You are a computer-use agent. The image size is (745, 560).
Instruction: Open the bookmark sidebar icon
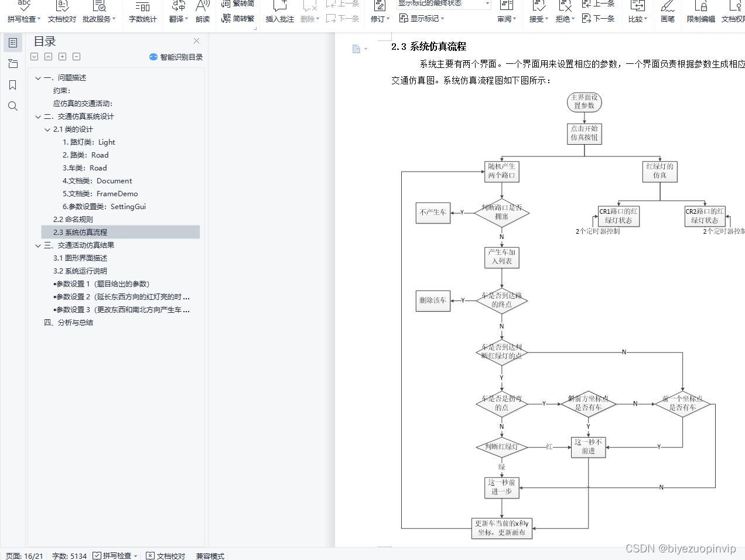point(13,85)
